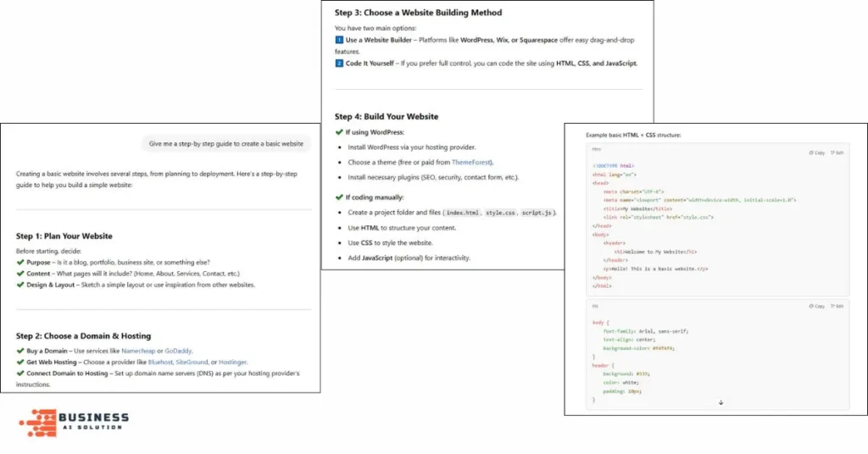Click 'Add JavaScript (optional) for interactivity' bullet
The width and height of the screenshot is (868, 454).
tap(409, 257)
